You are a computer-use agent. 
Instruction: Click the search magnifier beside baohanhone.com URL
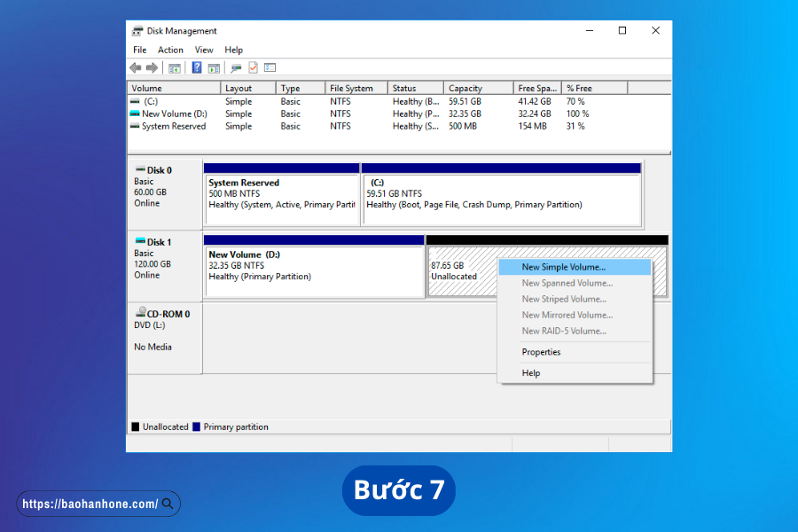point(168,504)
